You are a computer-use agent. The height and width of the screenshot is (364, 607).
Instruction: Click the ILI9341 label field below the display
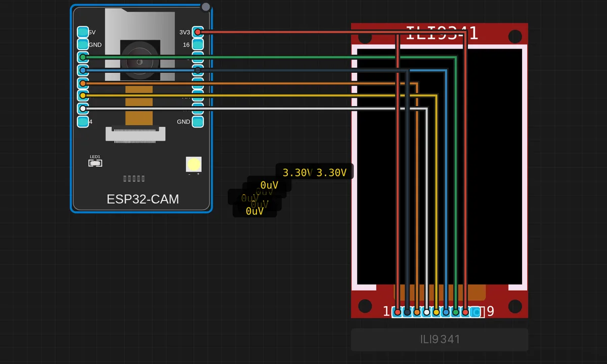[x=440, y=339]
